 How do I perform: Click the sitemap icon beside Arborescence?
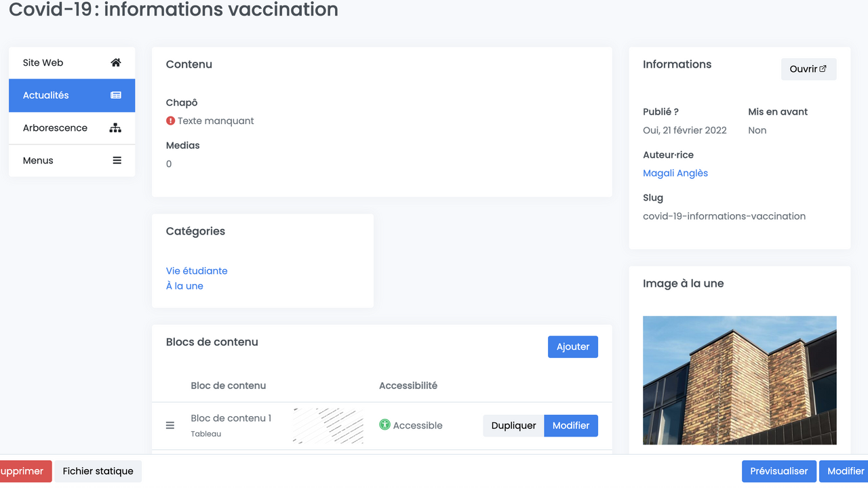[x=115, y=128]
